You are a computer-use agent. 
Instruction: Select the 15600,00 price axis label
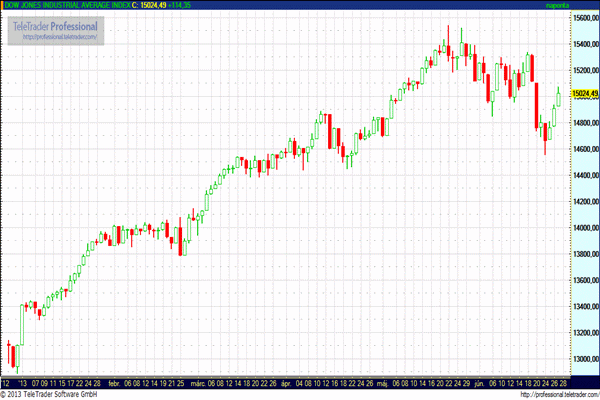click(585, 17)
